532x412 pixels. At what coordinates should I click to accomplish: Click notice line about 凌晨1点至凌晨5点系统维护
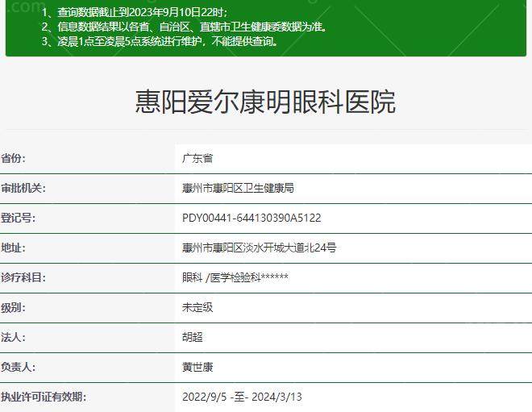(x=160, y=41)
